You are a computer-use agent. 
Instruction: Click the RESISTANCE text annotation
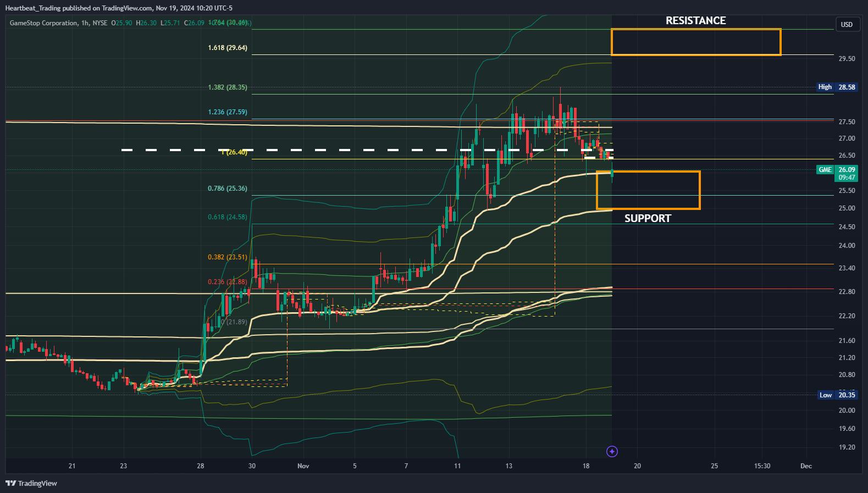[695, 21]
